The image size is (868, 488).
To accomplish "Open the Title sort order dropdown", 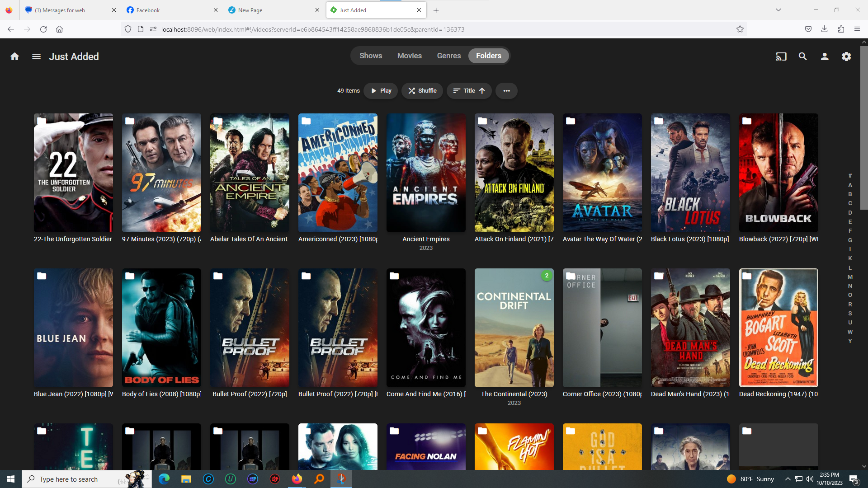I will 469,91.
